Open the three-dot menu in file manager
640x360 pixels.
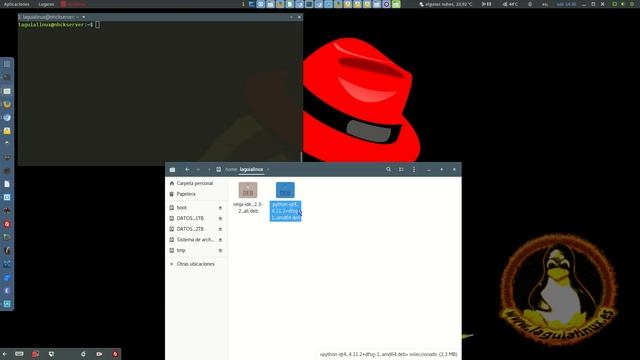(x=414, y=169)
